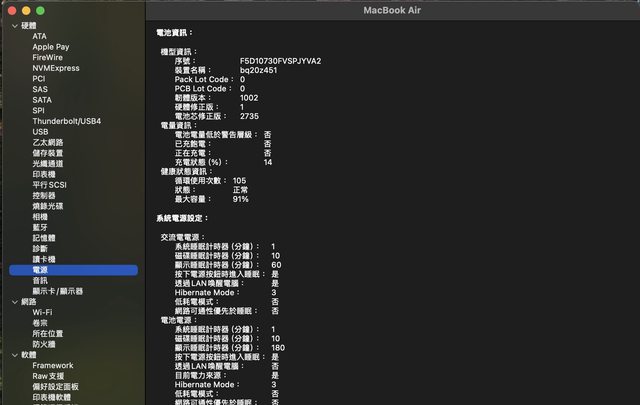
Task: Select Thunderbolt/USB4 in sidebar
Action: pos(66,121)
